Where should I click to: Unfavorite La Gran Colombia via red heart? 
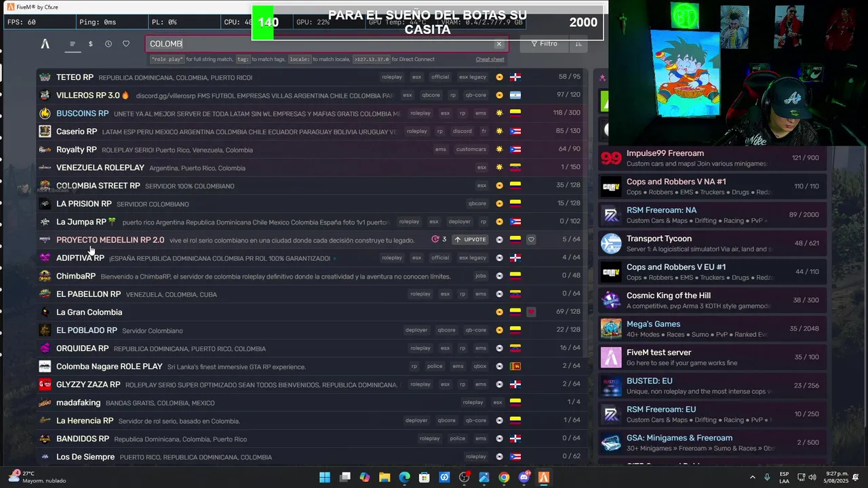[x=531, y=312]
